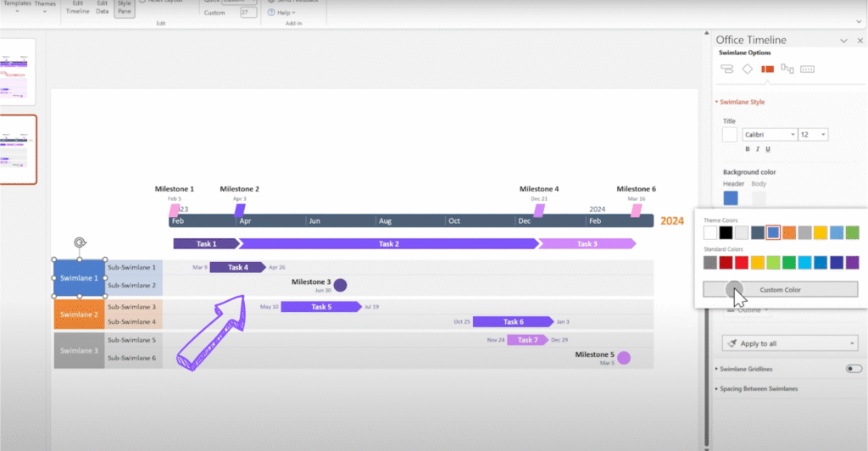The width and height of the screenshot is (868, 451).
Task: Select the second slide thumbnail
Action: click(17, 149)
